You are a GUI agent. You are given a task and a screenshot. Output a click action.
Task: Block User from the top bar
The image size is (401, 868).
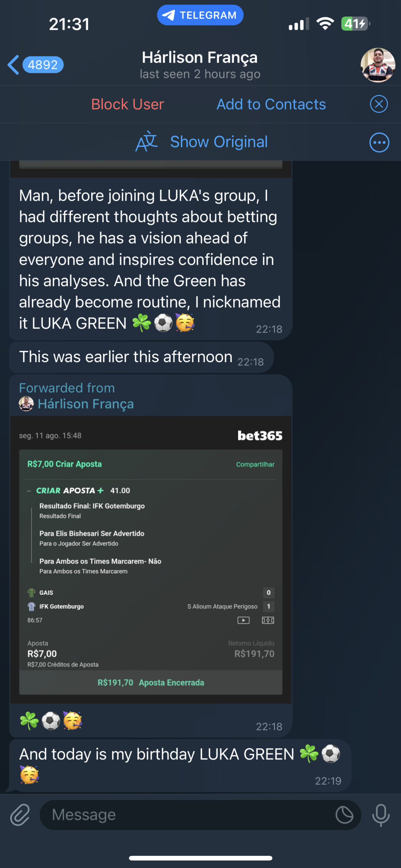click(x=127, y=104)
